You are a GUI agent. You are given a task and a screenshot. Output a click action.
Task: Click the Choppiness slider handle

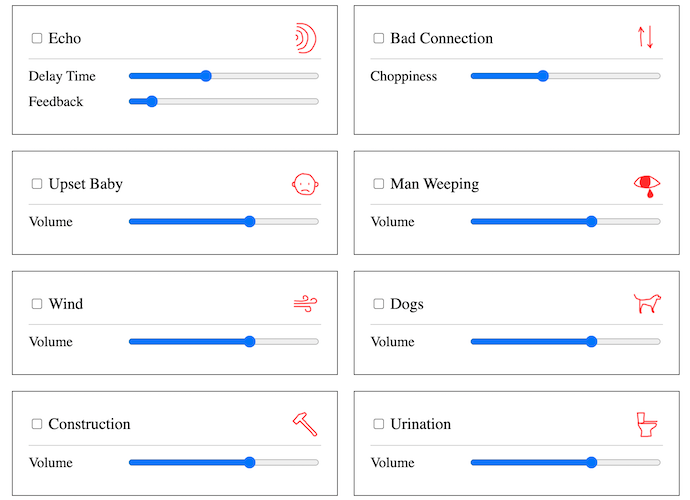[543, 76]
